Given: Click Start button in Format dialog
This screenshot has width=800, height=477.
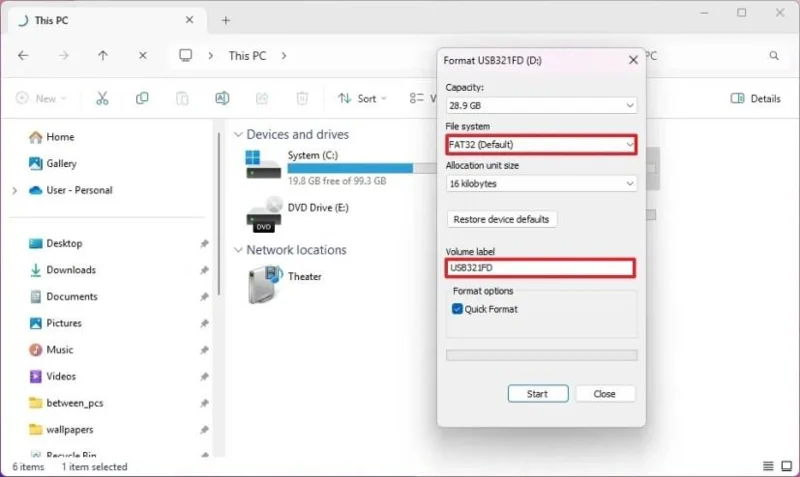Looking at the screenshot, I should pyautogui.click(x=538, y=394).
